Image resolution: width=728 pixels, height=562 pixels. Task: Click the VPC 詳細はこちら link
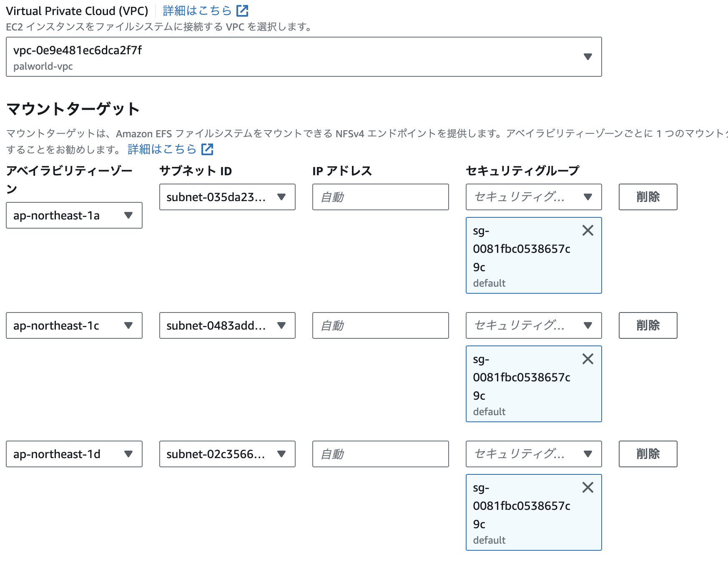point(197,11)
